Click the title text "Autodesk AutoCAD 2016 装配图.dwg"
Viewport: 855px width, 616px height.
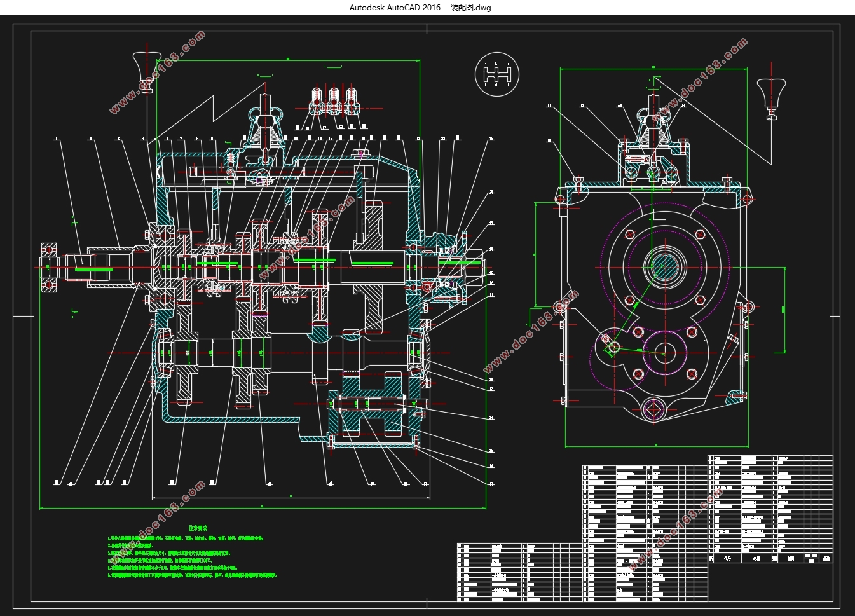(x=420, y=8)
